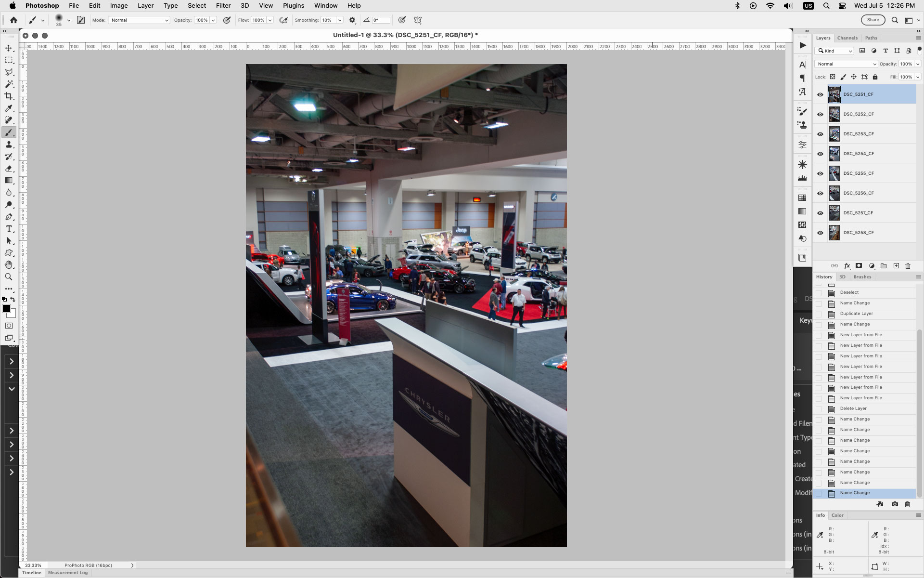Activate the Eyedropper tool
Image resolution: width=924 pixels, height=578 pixels.
coord(9,108)
